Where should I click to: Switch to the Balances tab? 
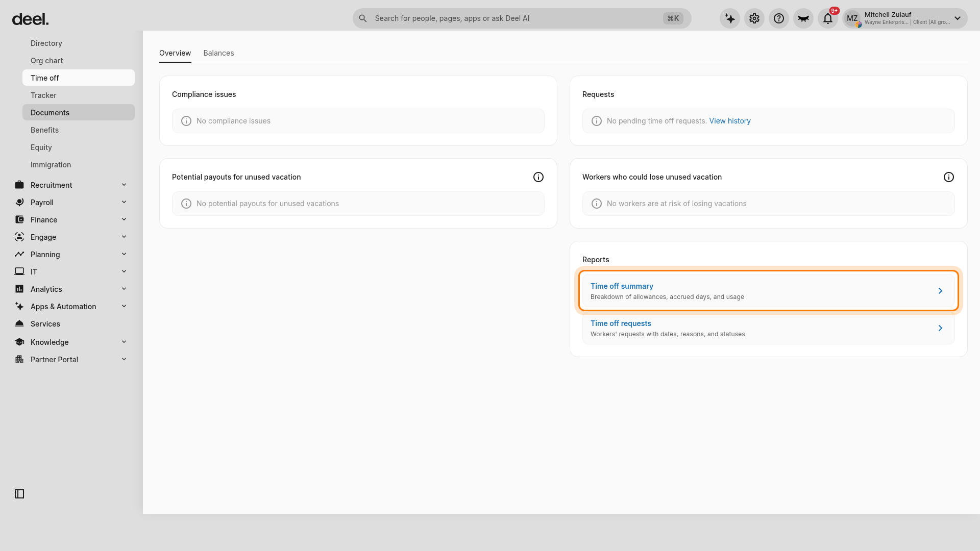218,53
